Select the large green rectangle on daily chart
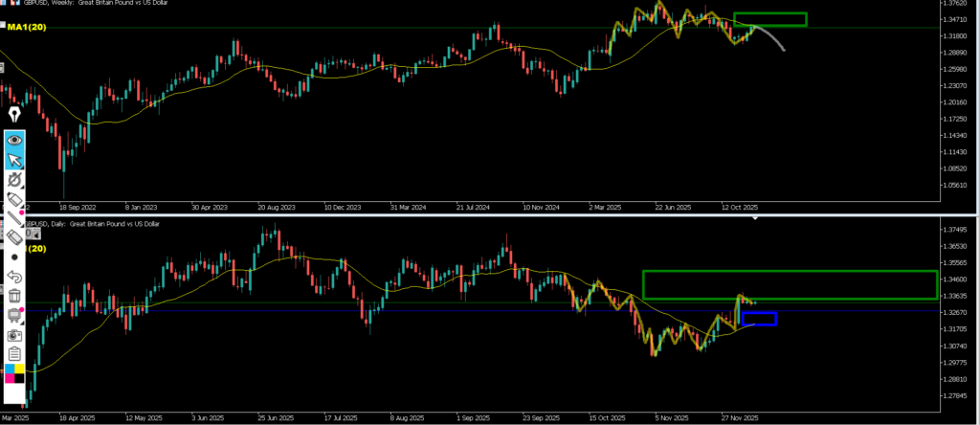 [789, 285]
